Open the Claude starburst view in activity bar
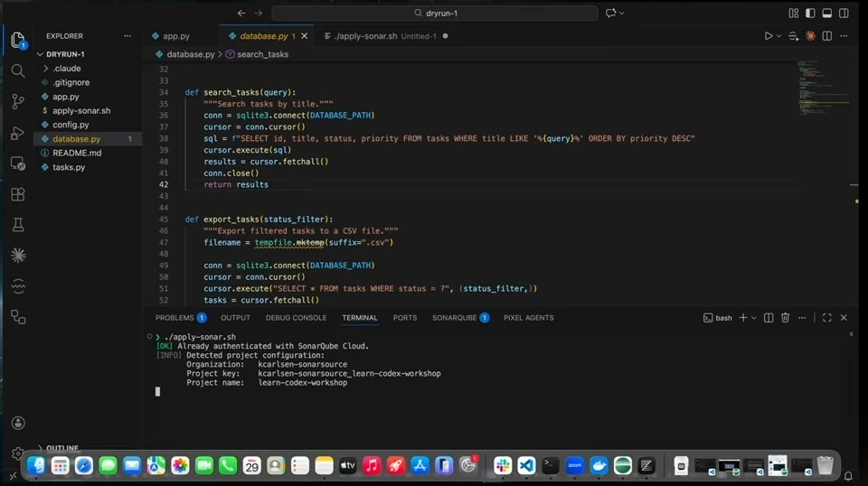This screenshot has height=486, width=868. 18,255
